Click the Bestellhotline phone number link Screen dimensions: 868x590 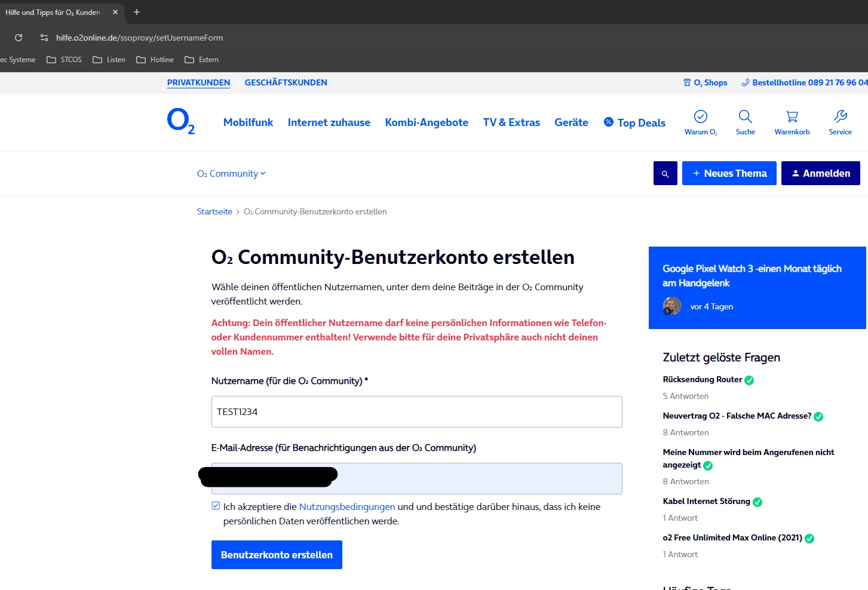tap(805, 82)
